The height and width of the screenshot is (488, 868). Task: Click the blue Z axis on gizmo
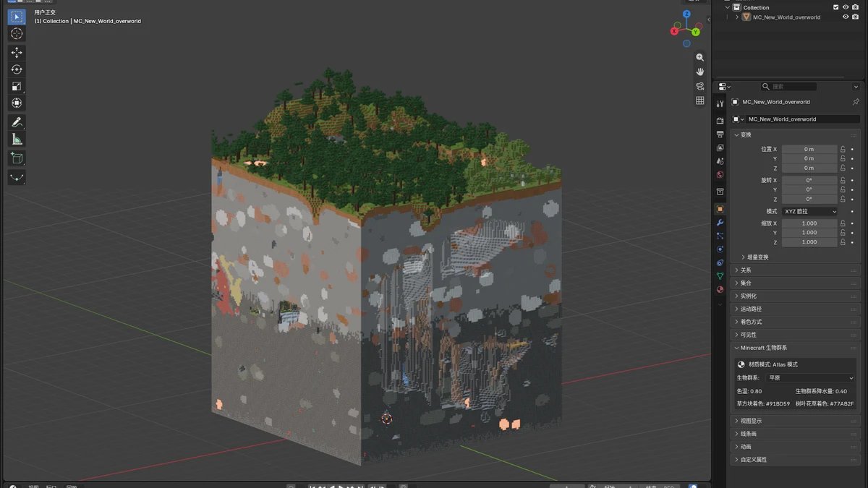point(687,14)
